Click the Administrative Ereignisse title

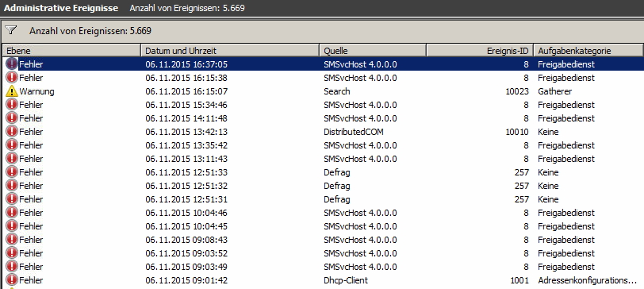click(61, 8)
